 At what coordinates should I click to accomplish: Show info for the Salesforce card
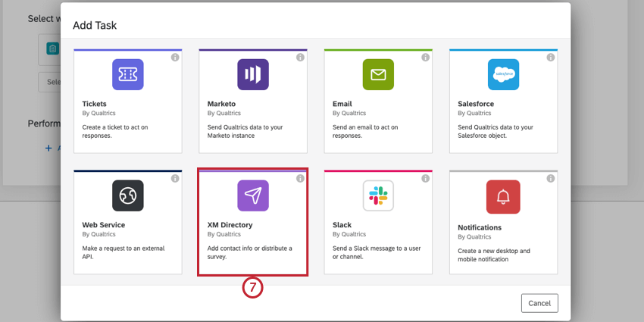coord(551,58)
